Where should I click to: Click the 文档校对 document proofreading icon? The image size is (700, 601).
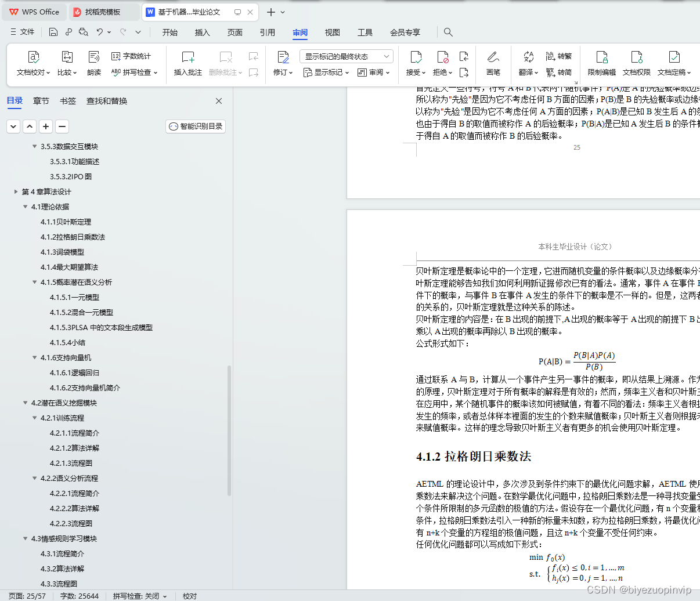(34, 57)
